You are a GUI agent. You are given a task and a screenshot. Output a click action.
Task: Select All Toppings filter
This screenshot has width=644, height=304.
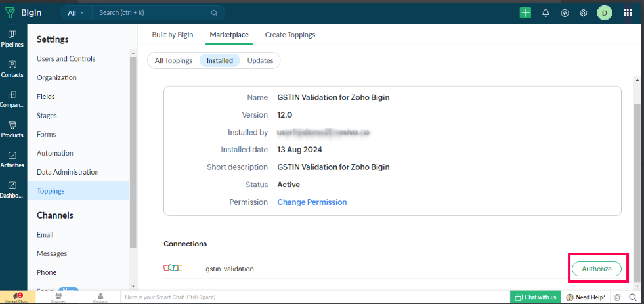[x=174, y=60]
